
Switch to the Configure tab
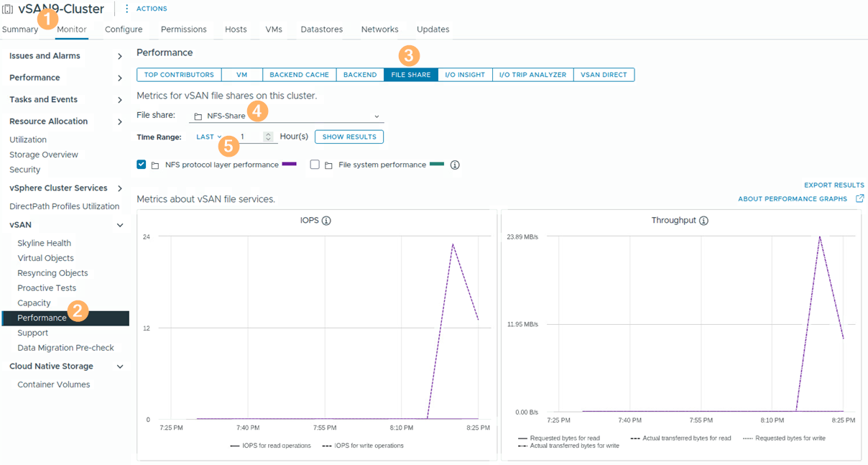pyautogui.click(x=124, y=29)
